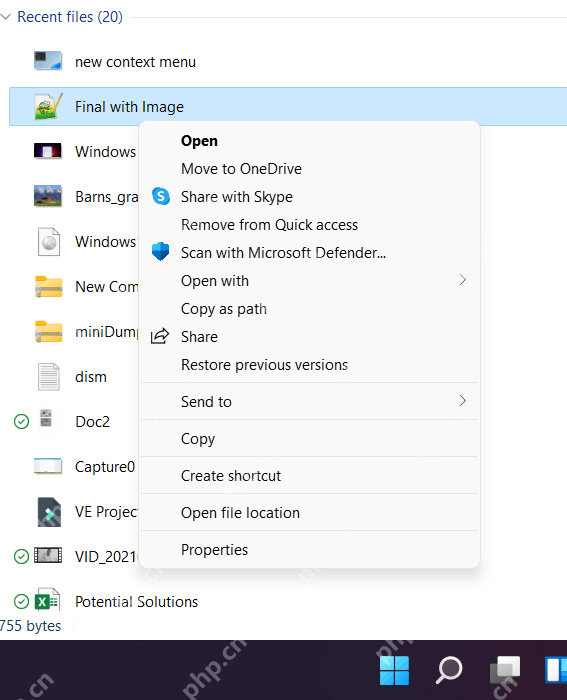
Task: Click the miniDump zipped folder icon
Action: click(x=49, y=331)
